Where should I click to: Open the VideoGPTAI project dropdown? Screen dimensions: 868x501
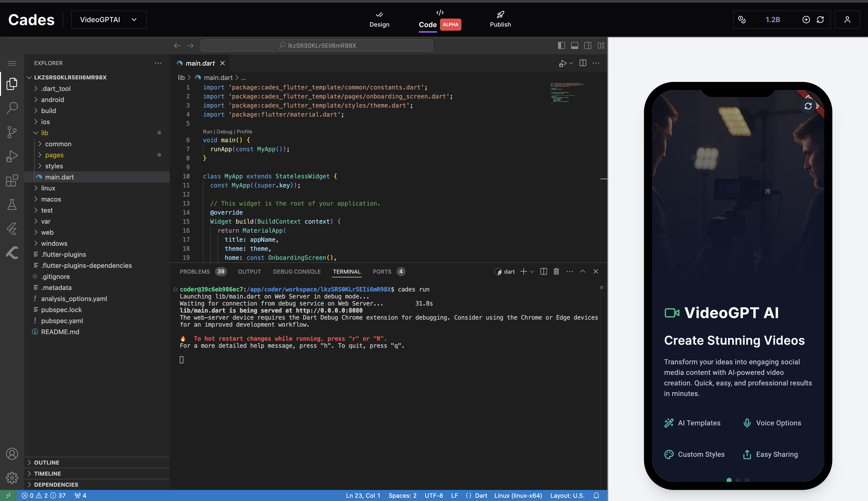click(x=109, y=20)
